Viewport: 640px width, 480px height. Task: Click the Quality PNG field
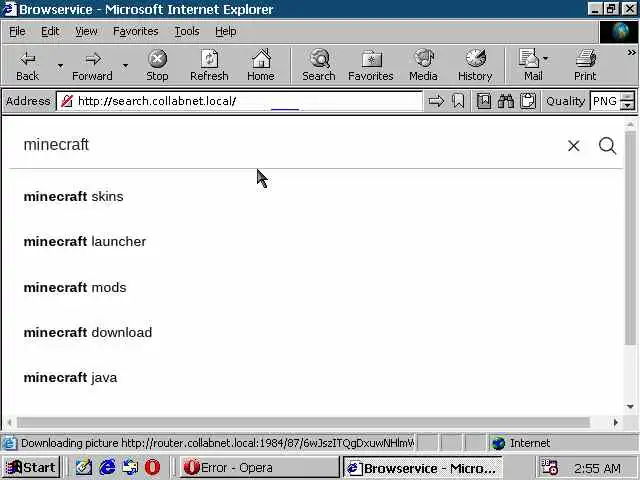point(605,101)
